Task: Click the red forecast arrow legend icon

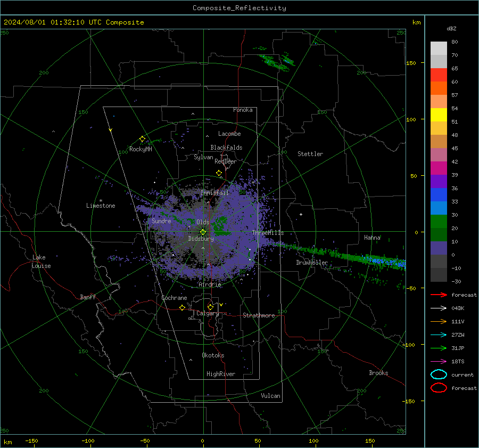Action: [439, 295]
